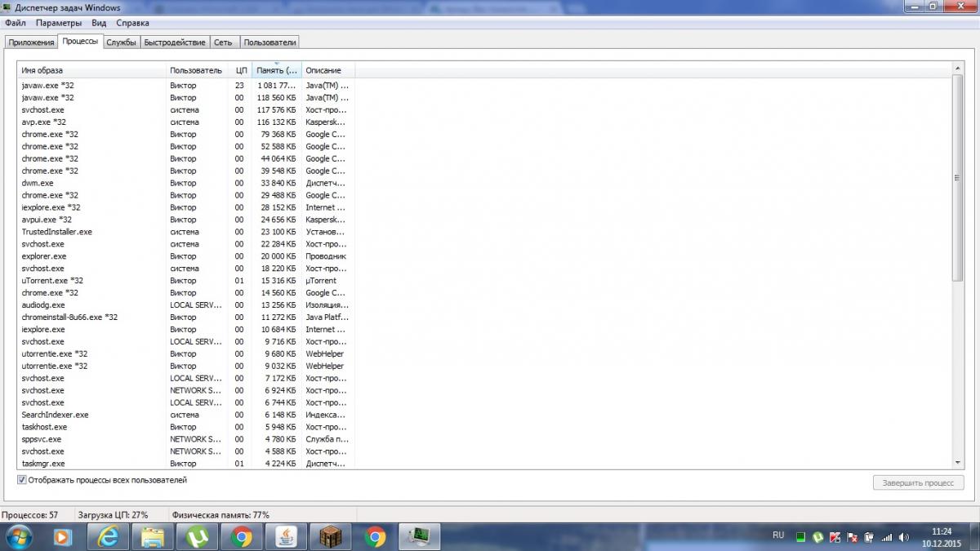Viewport: 980px width, 551px height.
Task: Switch to the Java taskbar icon
Action: [x=286, y=536]
